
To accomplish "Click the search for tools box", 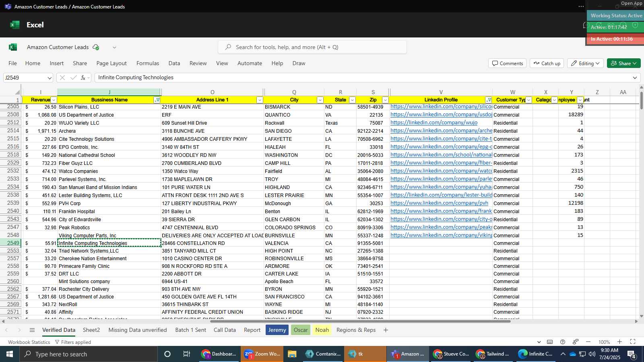I will (x=312, y=47).
